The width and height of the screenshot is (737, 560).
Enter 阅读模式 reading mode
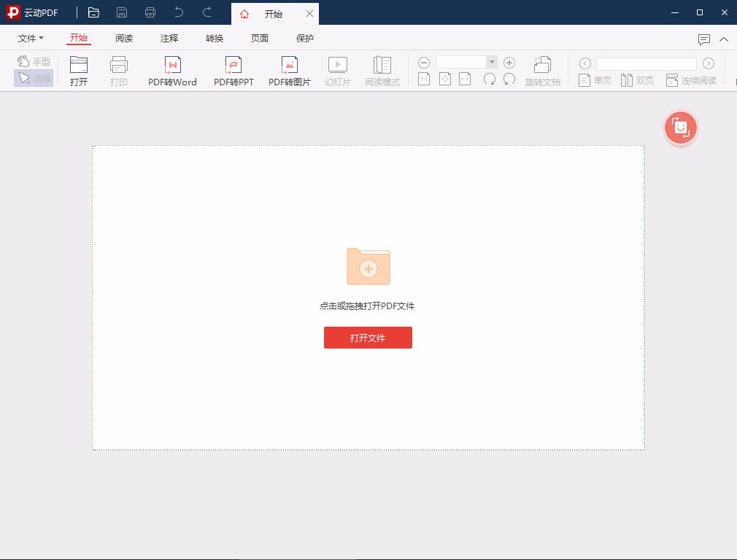tap(382, 71)
